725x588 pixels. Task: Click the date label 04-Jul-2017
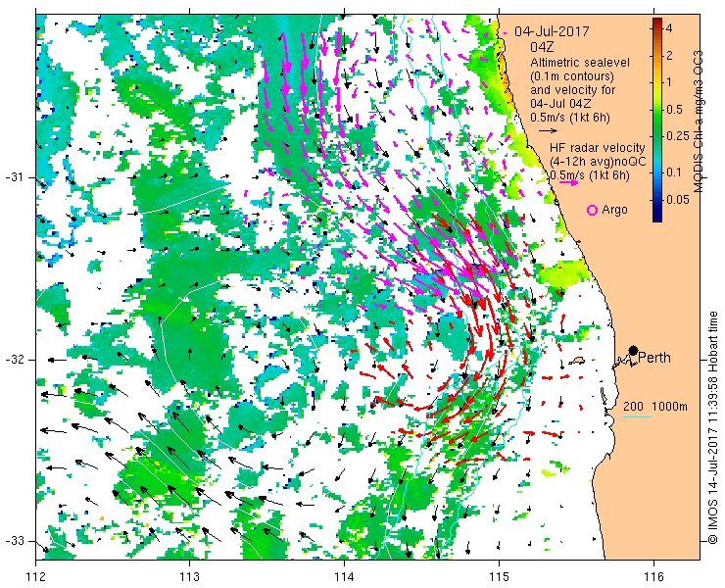point(552,31)
